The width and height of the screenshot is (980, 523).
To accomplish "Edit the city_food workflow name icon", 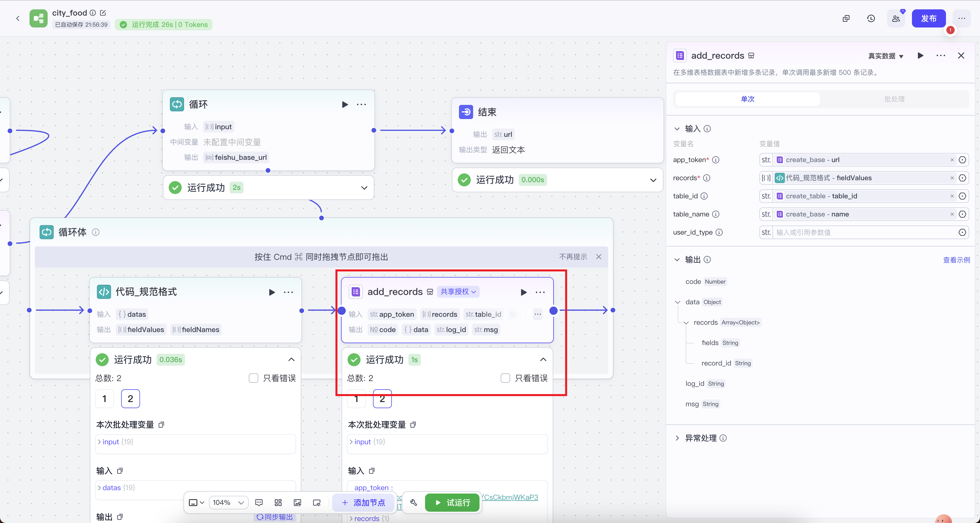I will pos(103,12).
